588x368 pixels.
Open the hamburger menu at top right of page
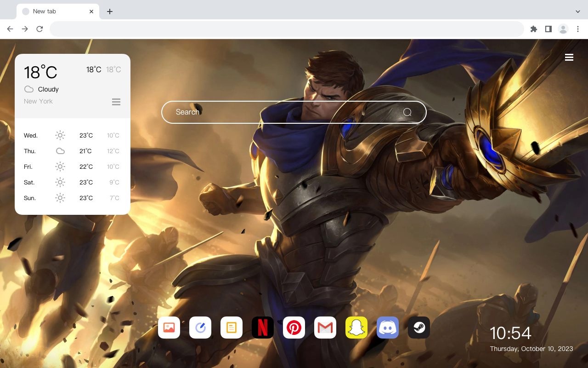(x=569, y=57)
